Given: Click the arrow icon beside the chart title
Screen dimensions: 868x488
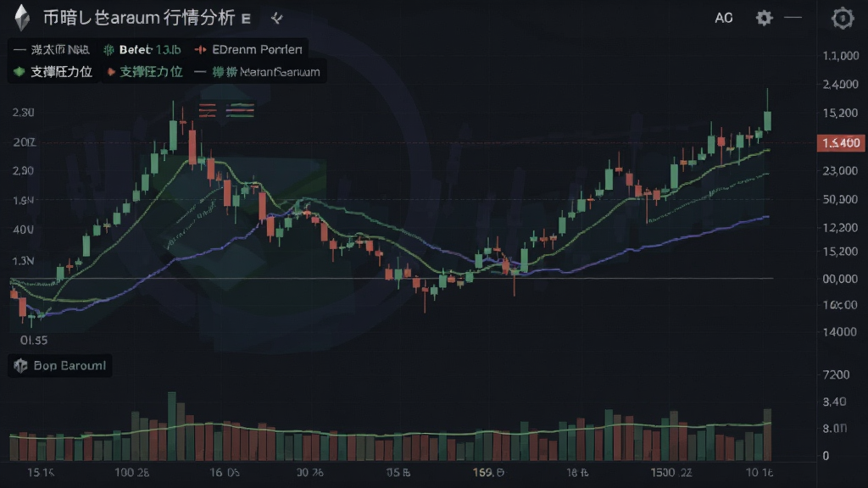Looking at the screenshot, I should click(x=277, y=19).
